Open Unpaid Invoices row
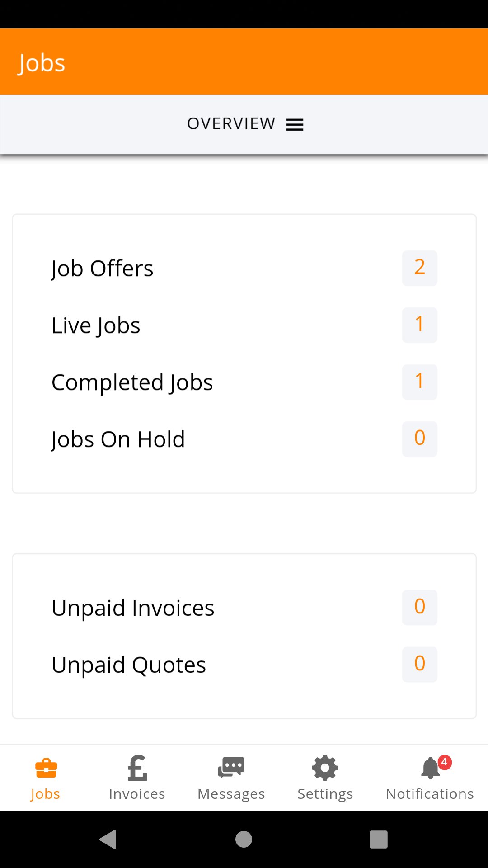 pos(133,608)
